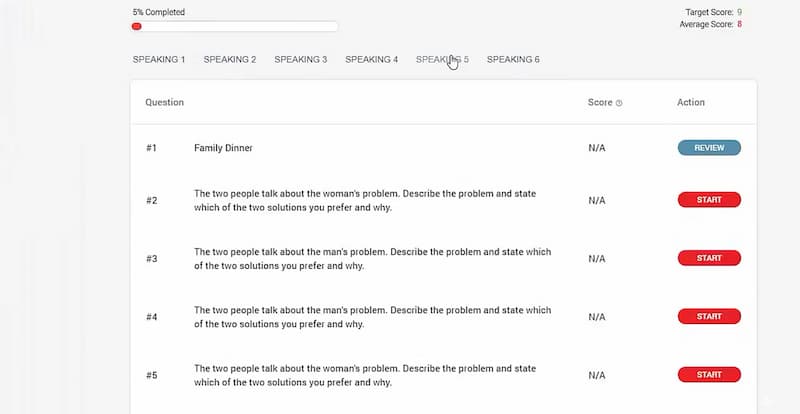The width and height of the screenshot is (800, 414).
Task: Click the Action column header
Action: [691, 103]
